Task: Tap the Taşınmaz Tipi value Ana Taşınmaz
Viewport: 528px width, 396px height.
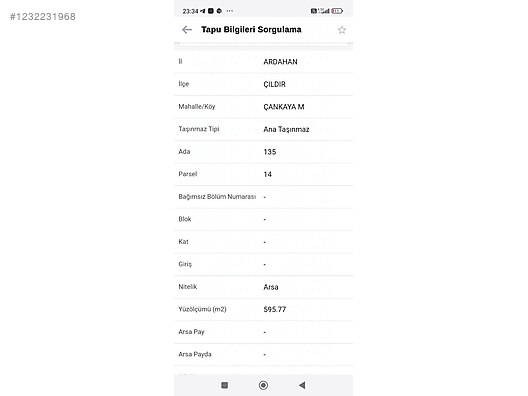Action: 286,129
